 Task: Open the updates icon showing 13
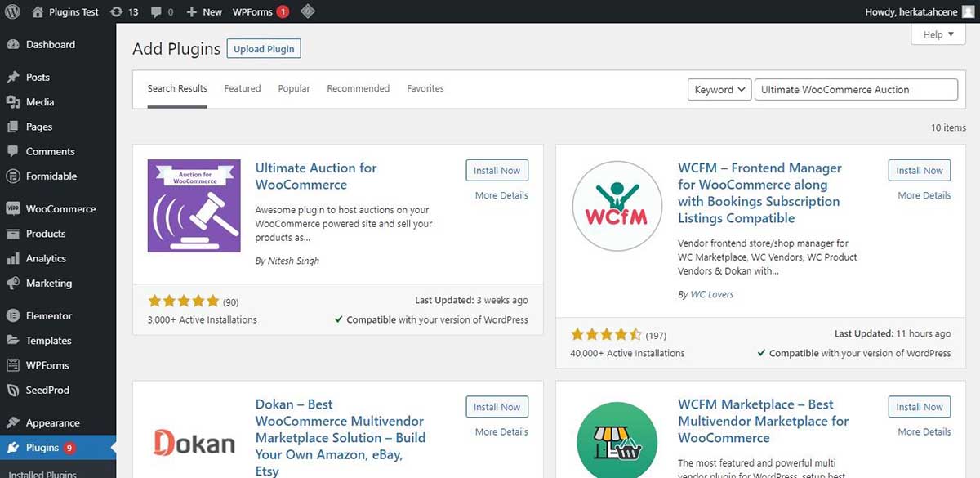tap(116, 11)
